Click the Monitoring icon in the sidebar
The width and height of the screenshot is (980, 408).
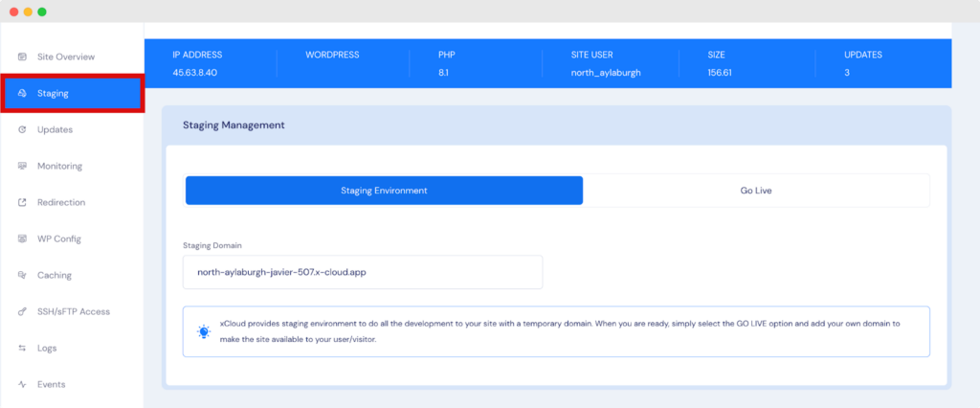pos(22,167)
